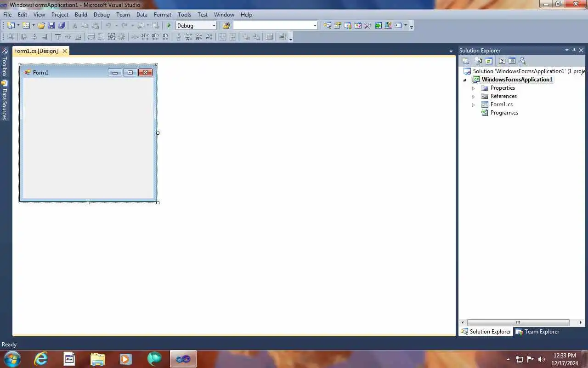Image resolution: width=588 pixels, height=368 pixels.
Task: Click the Find text input box
Action: [272, 25]
